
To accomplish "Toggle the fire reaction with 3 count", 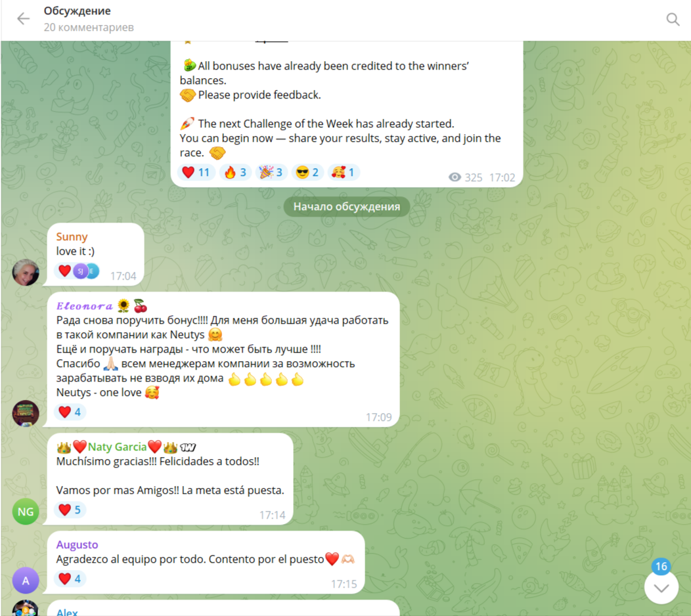I will (235, 172).
